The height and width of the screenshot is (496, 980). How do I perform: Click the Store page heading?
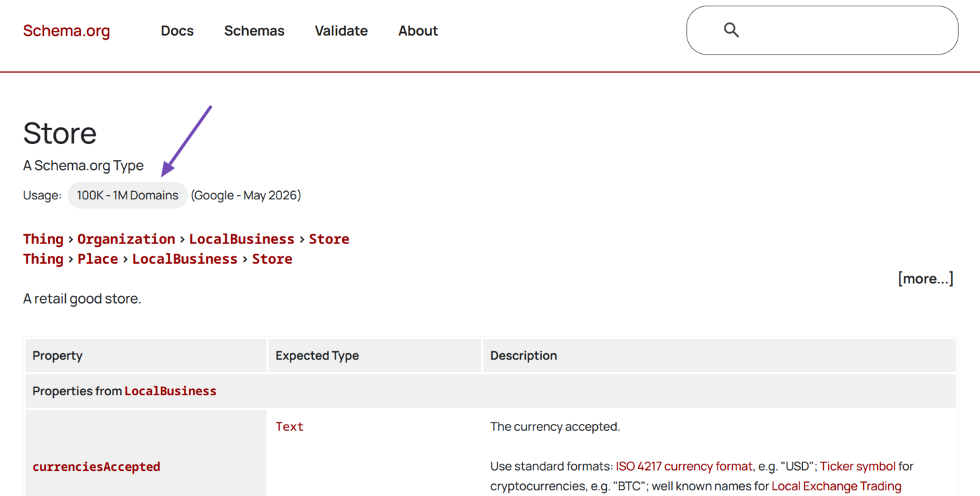tap(59, 133)
